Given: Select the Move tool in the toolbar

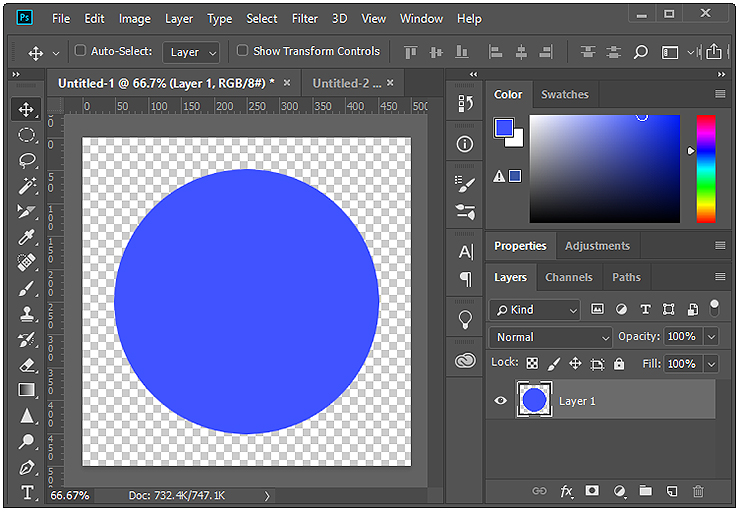Looking at the screenshot, I should (x=26, y=110).
